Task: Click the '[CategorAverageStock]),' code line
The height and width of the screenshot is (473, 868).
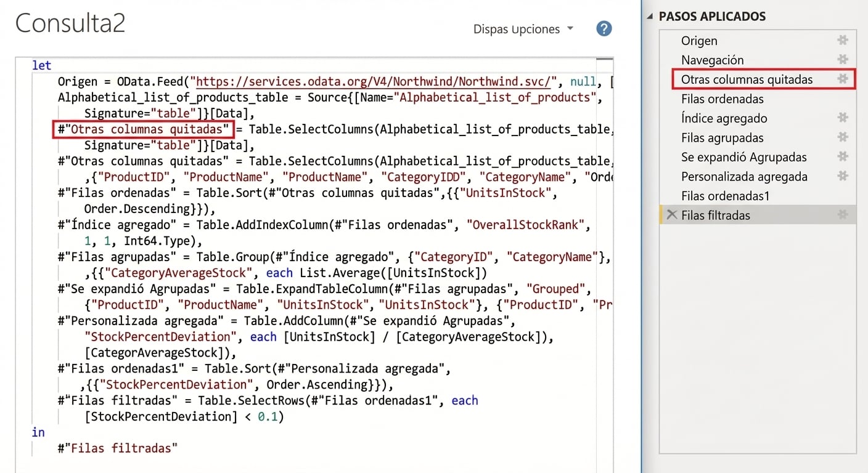Action: coord(160,353)
